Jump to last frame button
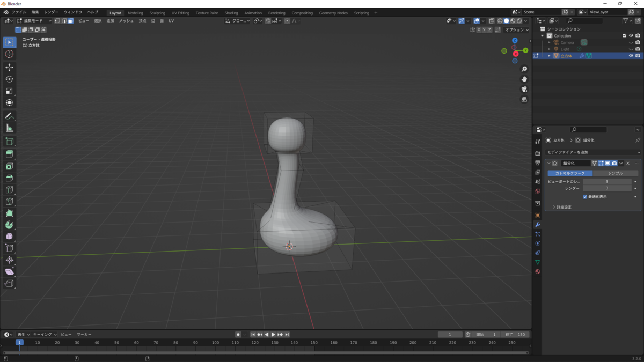The height and width of the screenshot is (362, 644). (x=287, y=335)
